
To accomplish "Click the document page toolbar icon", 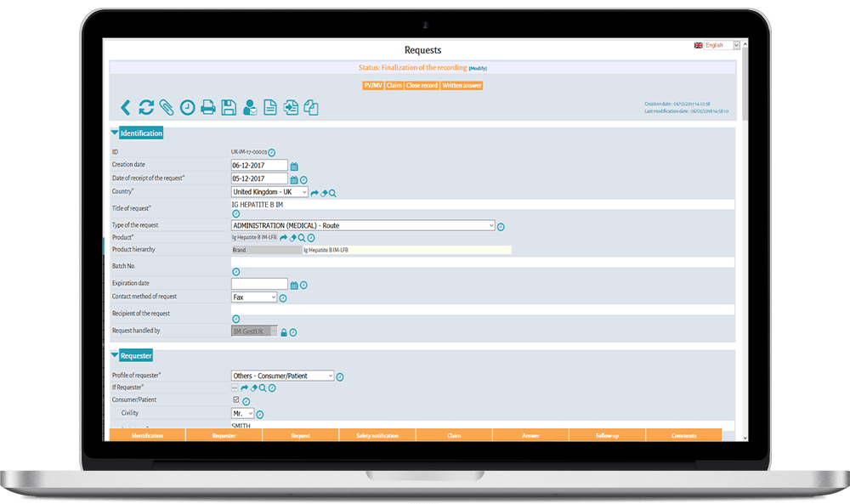I will (270, 107).
